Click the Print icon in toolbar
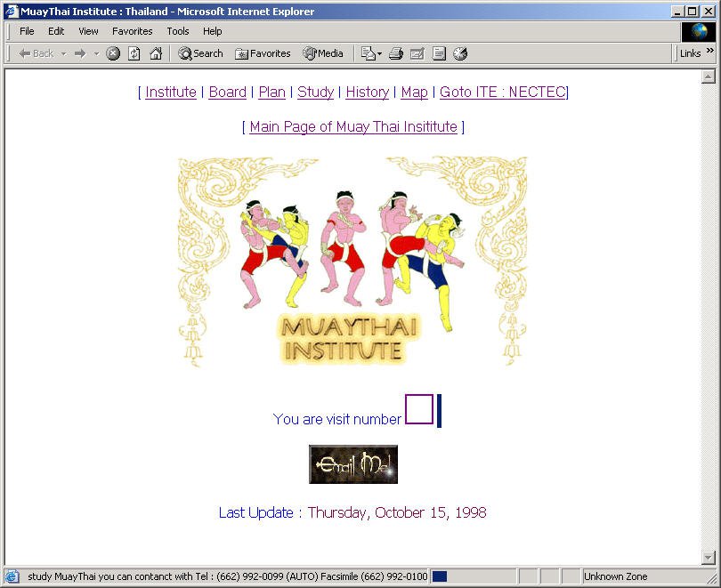This screenshot has width=721, height=588. coord(396,53)
